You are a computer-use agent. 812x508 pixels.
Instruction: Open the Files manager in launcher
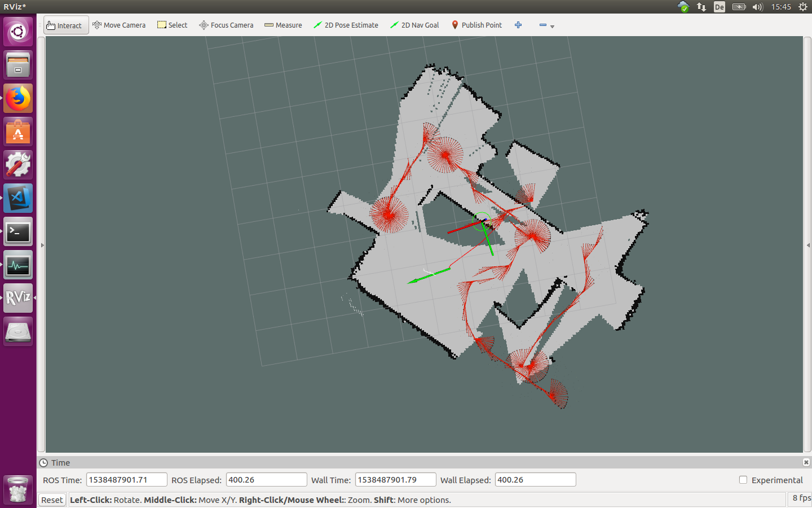click(x=18, y=65)
